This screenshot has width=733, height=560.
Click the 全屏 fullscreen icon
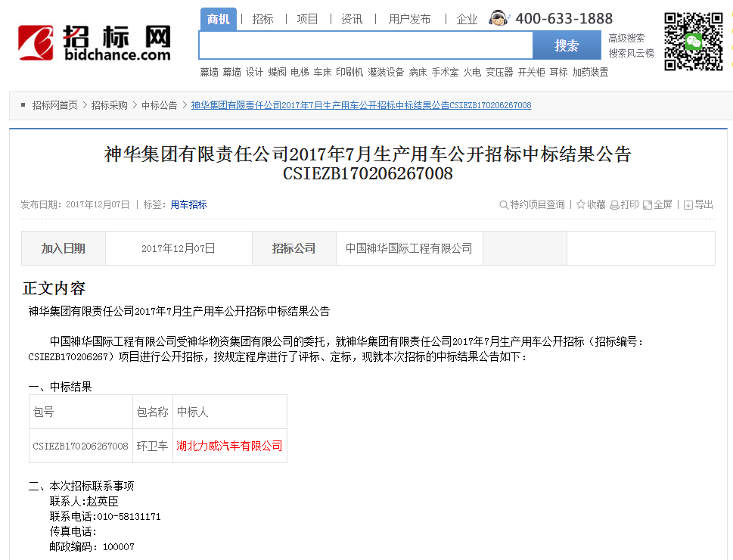[648, 205]
